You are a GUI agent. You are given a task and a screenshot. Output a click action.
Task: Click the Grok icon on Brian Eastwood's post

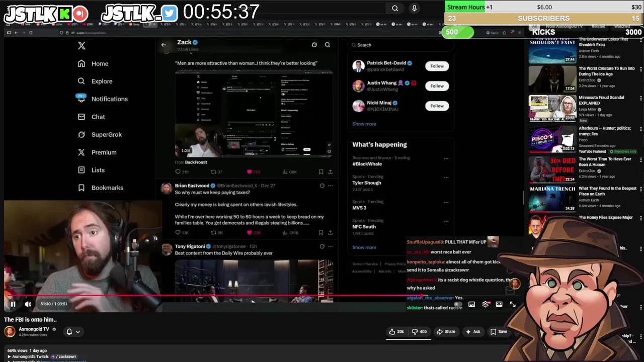click(x=322, y=186)
